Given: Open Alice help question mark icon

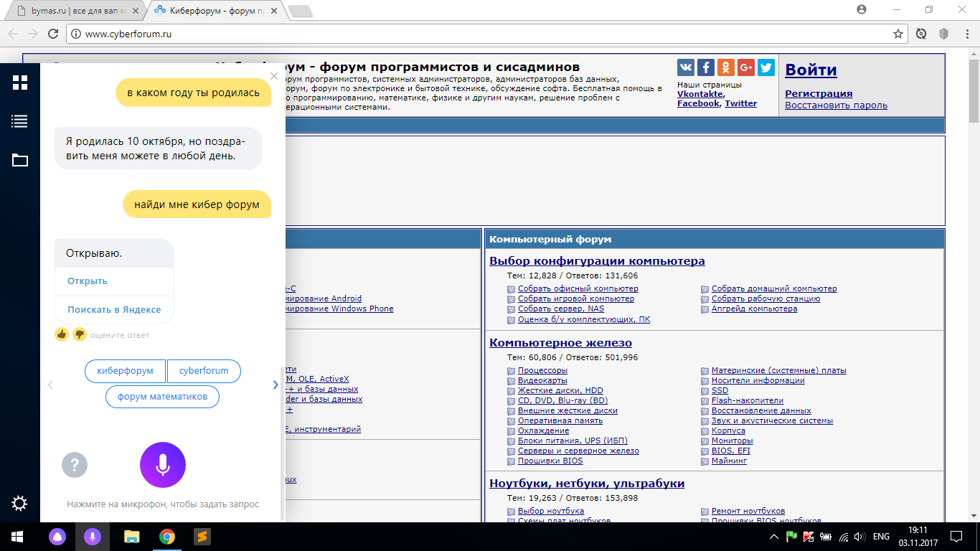Looking at the screenshot, I should tap(75, 465).
